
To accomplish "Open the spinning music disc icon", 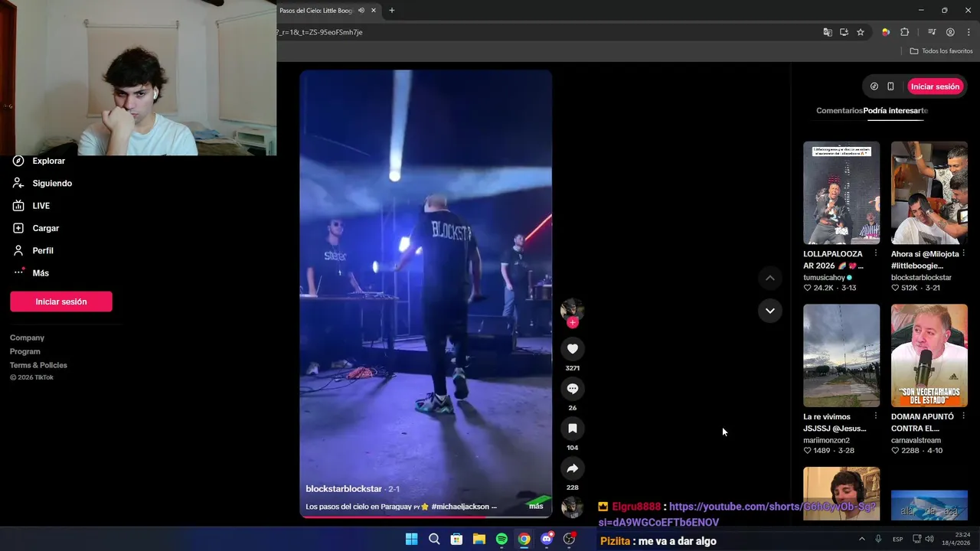I will pos(572,508).
